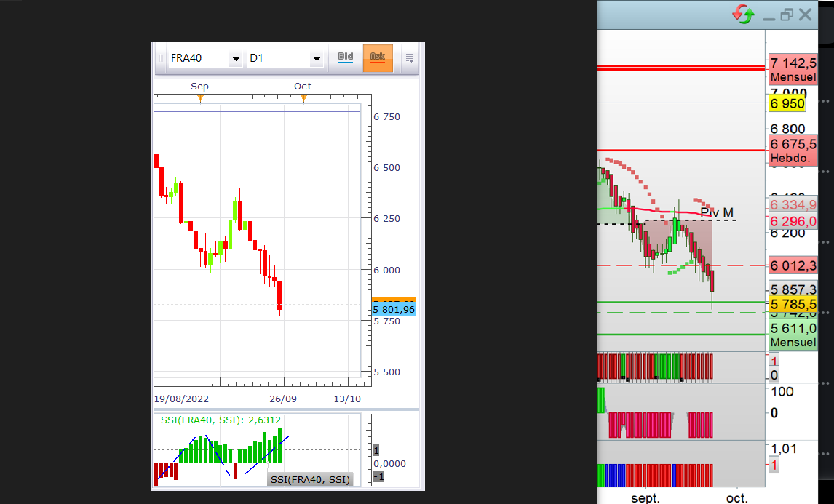
Task: Open the chart toolbar overflow menu icon
Action: coord(409,58)
